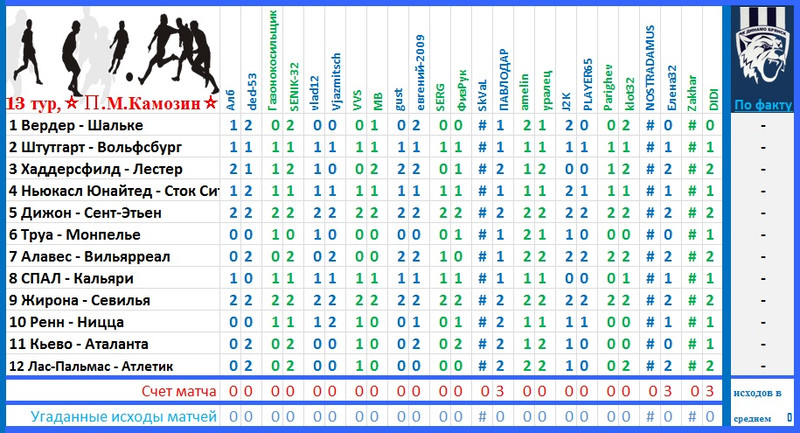Image resolution: width=800 pixels, height=433 pixels.
Task: Click the DIDI prediction in Вердер - Шальке row
Action: tap(710, 125)
